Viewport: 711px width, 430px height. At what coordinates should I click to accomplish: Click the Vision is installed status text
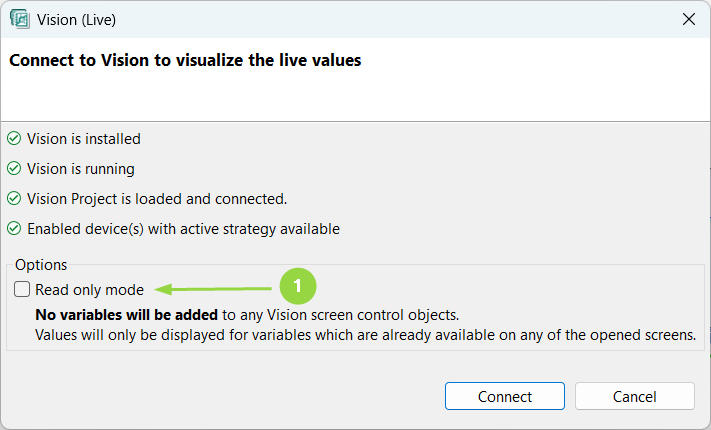[x=84, y=139]
